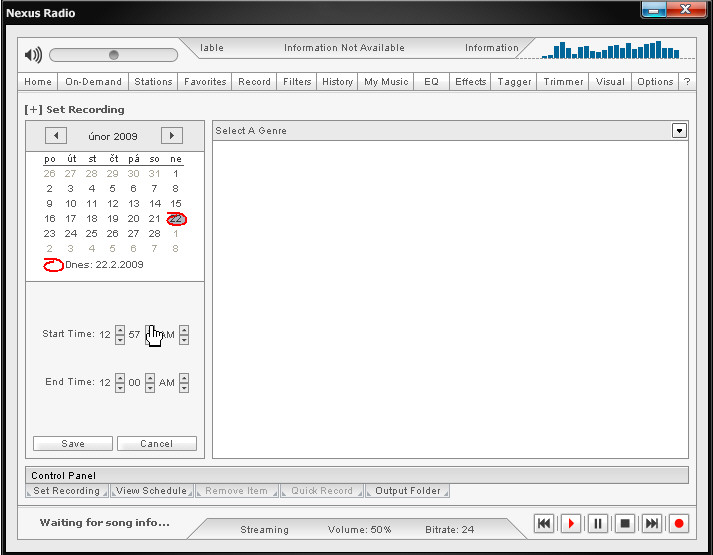Select day 25 in the calendar
Viewport: 713px width, 555px height.
click(91, 234)
